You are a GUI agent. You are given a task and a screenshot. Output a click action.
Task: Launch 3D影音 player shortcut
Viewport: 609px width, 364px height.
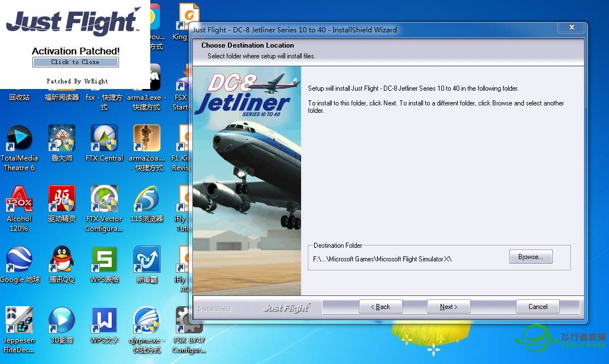[x=61, y=325]
